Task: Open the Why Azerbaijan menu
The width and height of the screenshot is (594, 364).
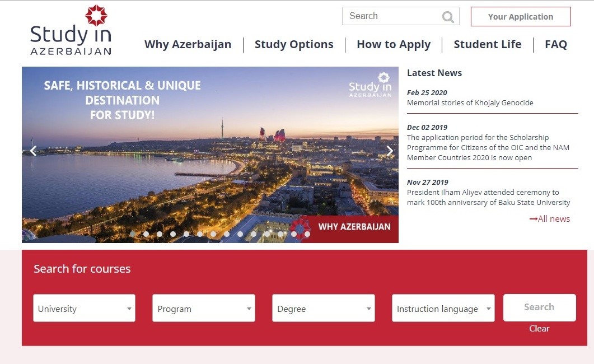Action: tap(188, 44)
